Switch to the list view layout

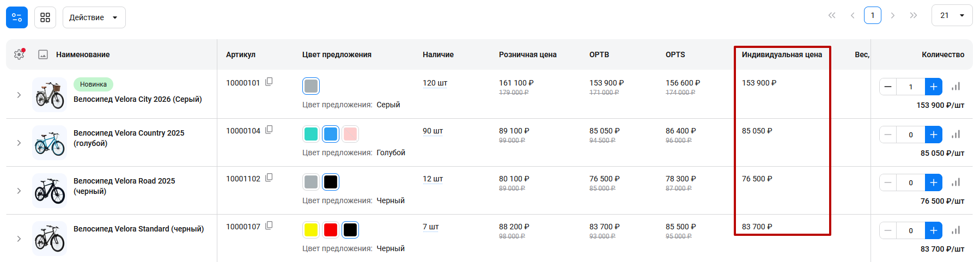tap(17, 17)
